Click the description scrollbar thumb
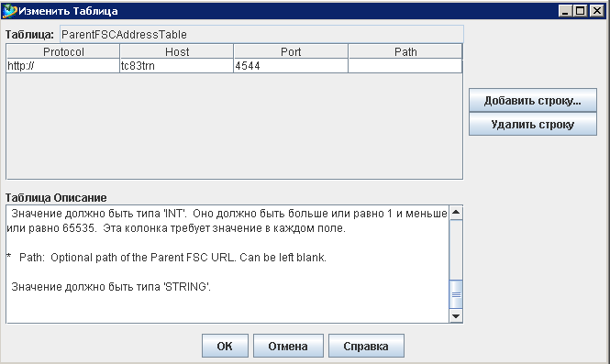Screen dimensions: 610x364 (456, 294)
